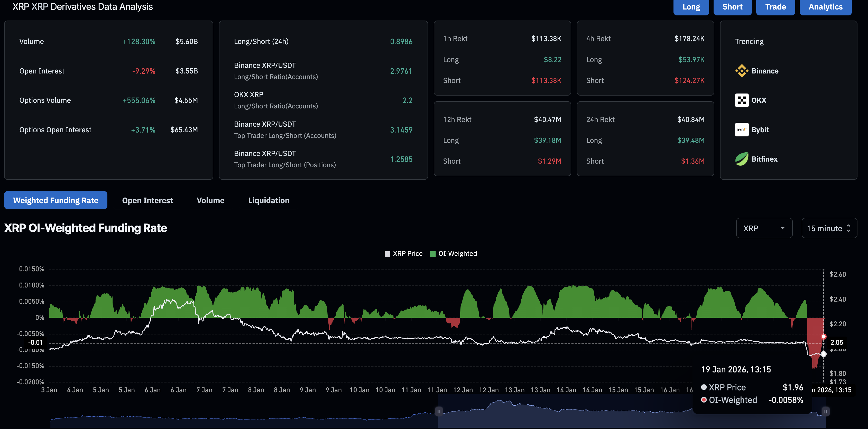Switch to the Open Interest tab
Screen dimensions: 868x429
pos(147,200)
